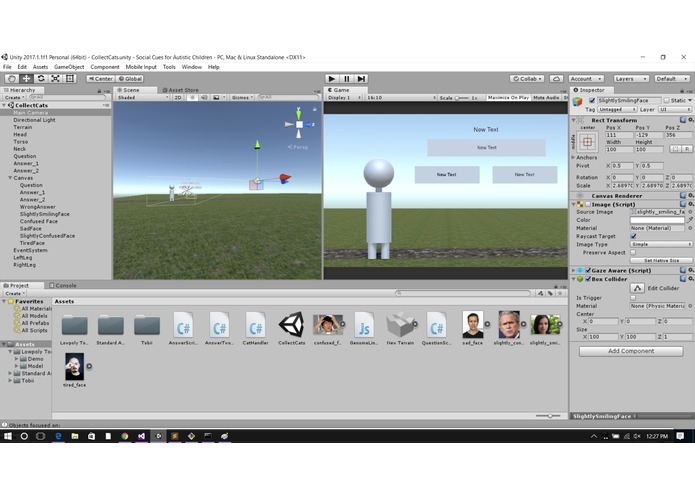Click the Step forward button
The width and height of the screenshot is (695, 494).
pyautogui.click(x=361, y=78)
